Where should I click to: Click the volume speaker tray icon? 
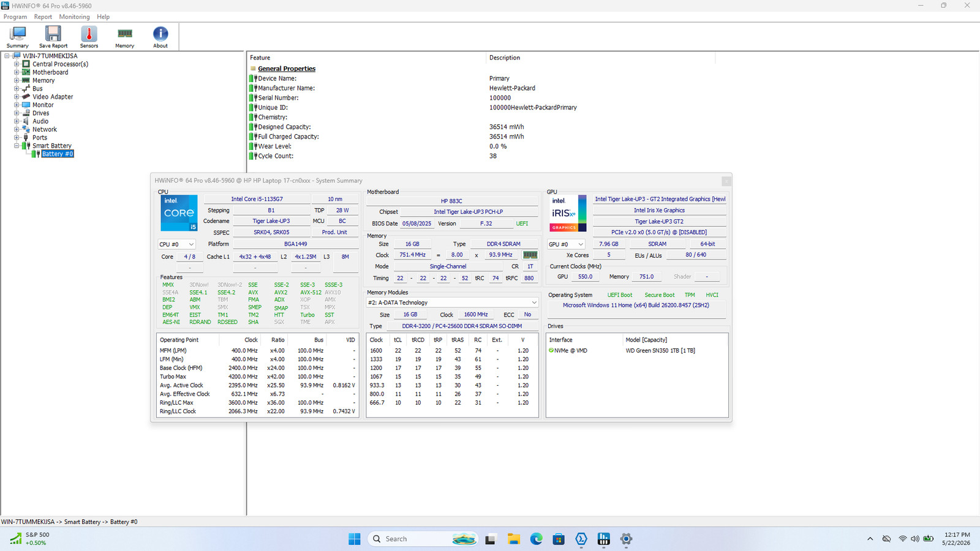[915, 539]
